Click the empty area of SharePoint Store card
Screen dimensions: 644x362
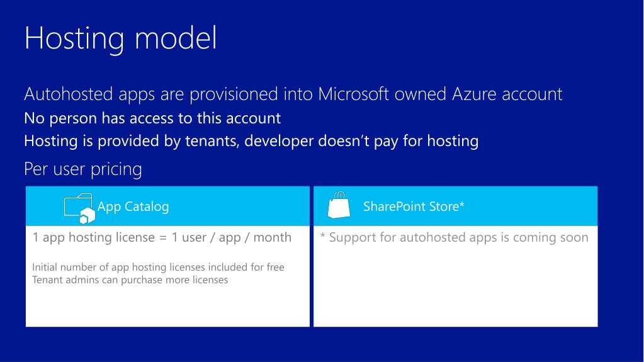tap(456, 288)
